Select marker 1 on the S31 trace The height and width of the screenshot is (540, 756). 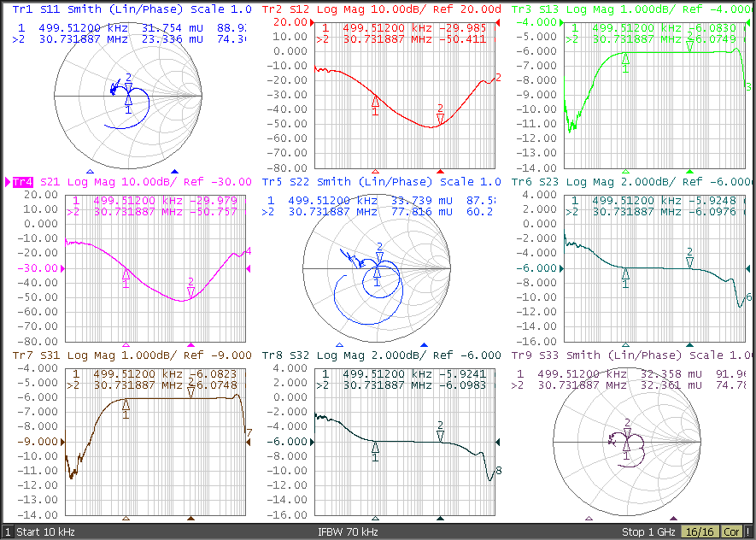point(126,407)
